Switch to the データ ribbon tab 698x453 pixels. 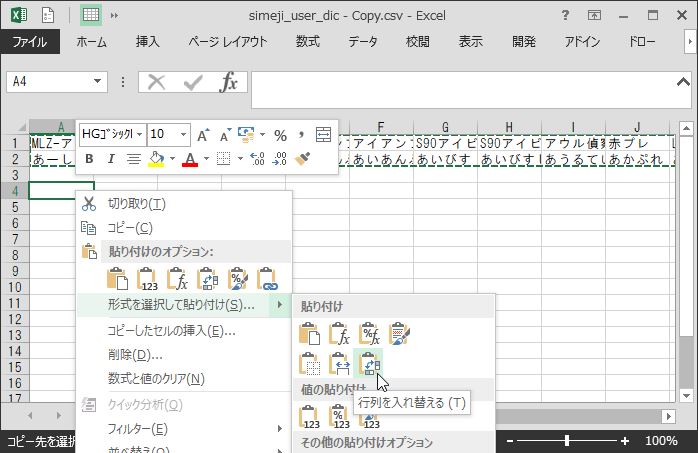pyautogui.click(x=363, y=42)
